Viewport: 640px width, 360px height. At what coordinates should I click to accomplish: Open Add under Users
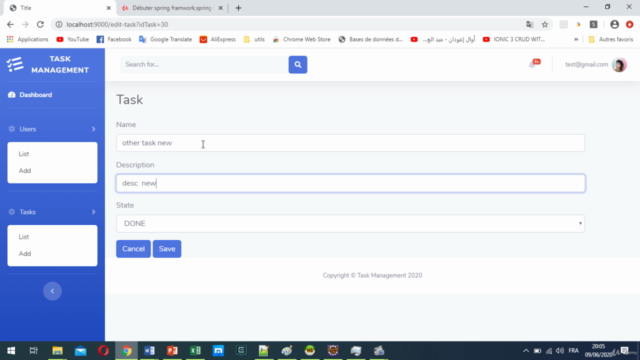25,171
